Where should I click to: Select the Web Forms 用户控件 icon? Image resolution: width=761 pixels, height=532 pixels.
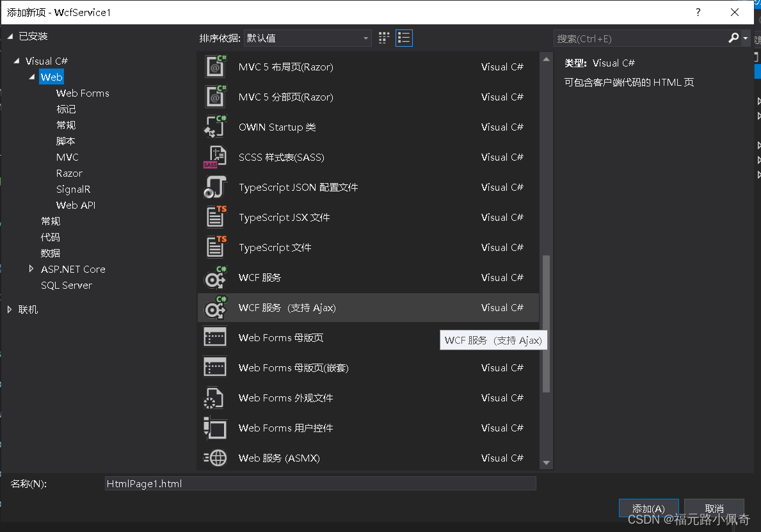point(215,428)
